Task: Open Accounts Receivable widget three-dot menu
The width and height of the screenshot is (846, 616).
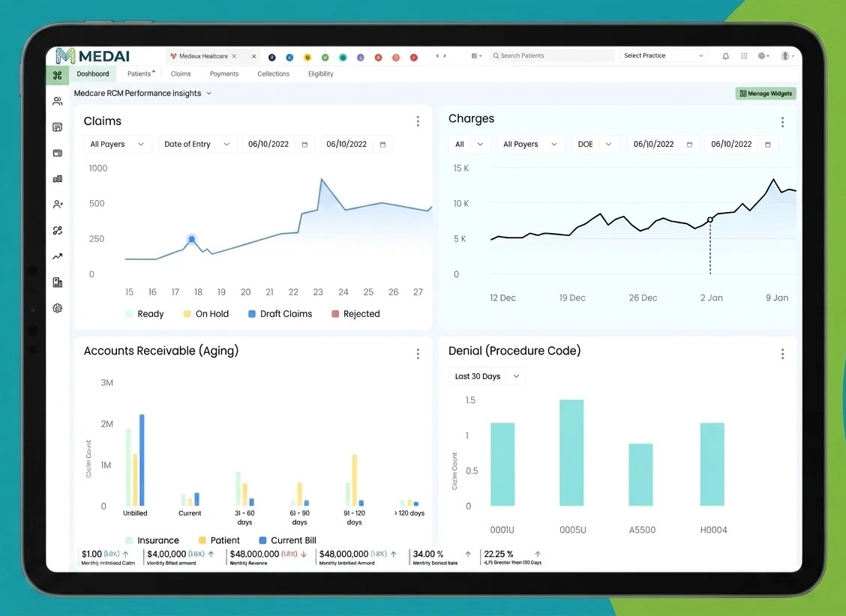Action: coord(418,354)
